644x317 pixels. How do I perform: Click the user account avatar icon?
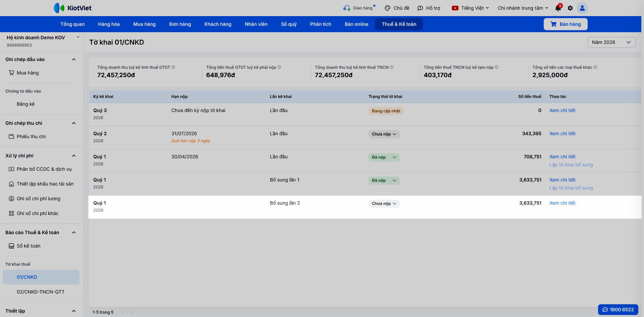pos(582,8)
